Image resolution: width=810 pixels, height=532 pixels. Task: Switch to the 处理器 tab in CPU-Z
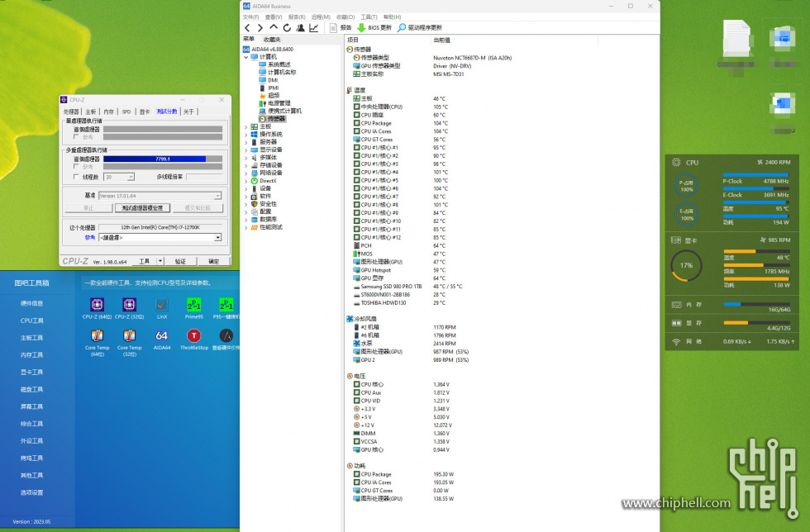pyautogui.click(x=71, y=112)
